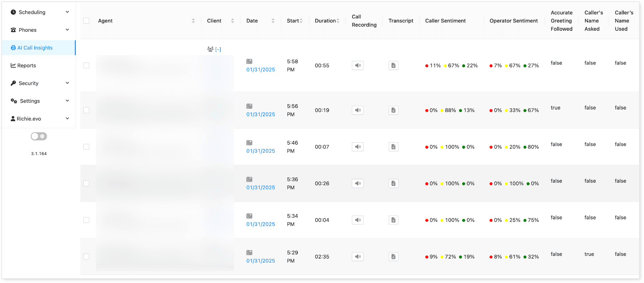Sort table by Client column arrows
The image size is (644, 283).
click(x=232, y=21)
